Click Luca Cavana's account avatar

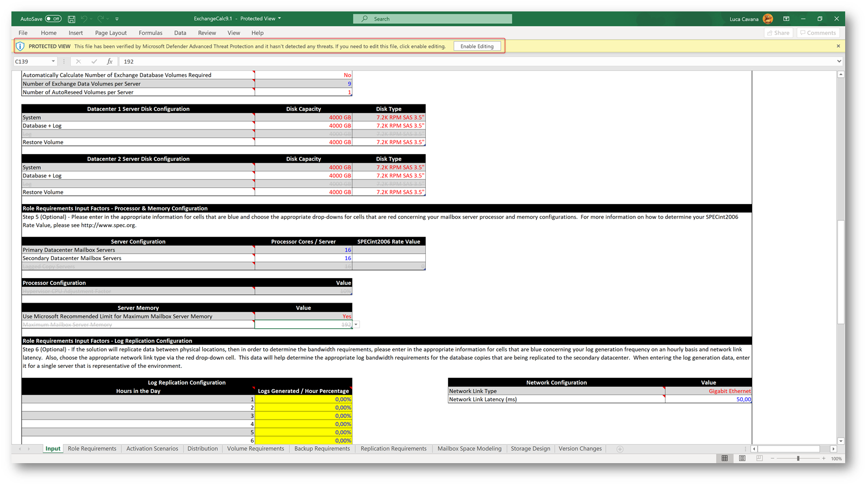pos(768,19)
